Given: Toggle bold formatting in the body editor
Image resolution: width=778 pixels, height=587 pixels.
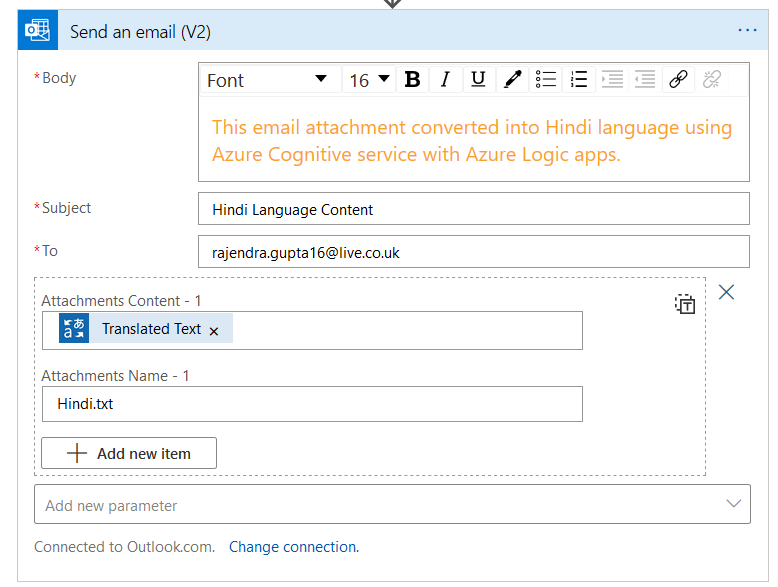Looking at the screenshot, I should [x=412, y=80].
